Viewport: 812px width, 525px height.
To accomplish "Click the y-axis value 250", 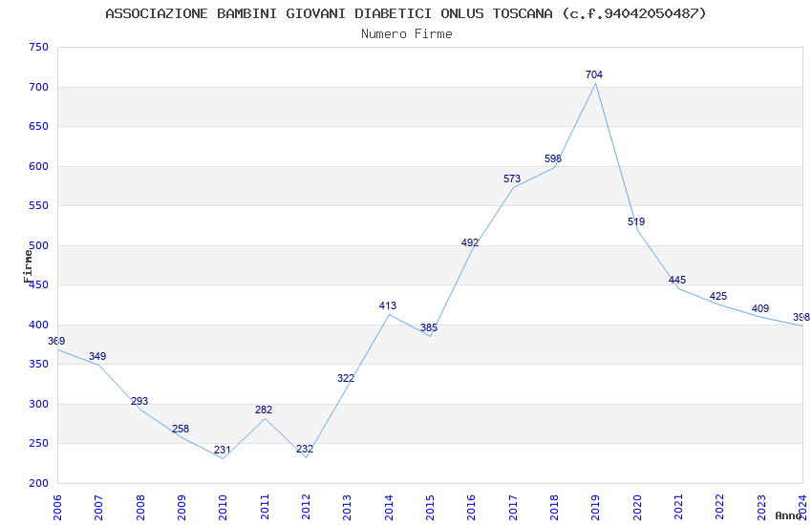I will (x=39, y=443).
